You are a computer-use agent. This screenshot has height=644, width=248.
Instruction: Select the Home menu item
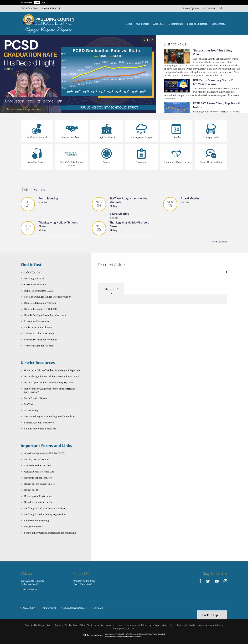click(129, 24)
